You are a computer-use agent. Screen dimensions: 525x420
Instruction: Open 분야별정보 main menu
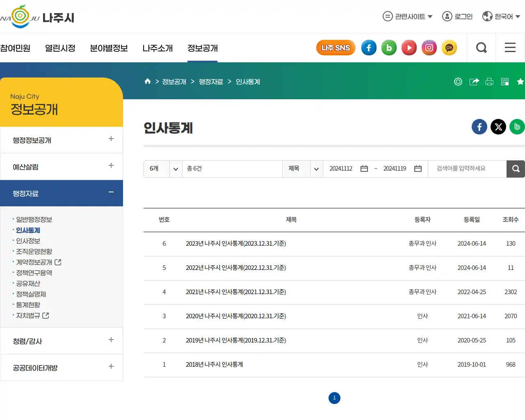pyautogui.click(x=109, y=48)
